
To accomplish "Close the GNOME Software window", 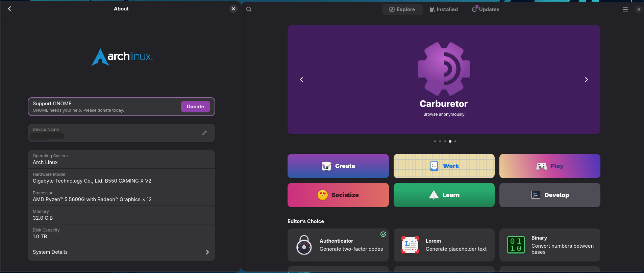I will (x=639, y=9).
